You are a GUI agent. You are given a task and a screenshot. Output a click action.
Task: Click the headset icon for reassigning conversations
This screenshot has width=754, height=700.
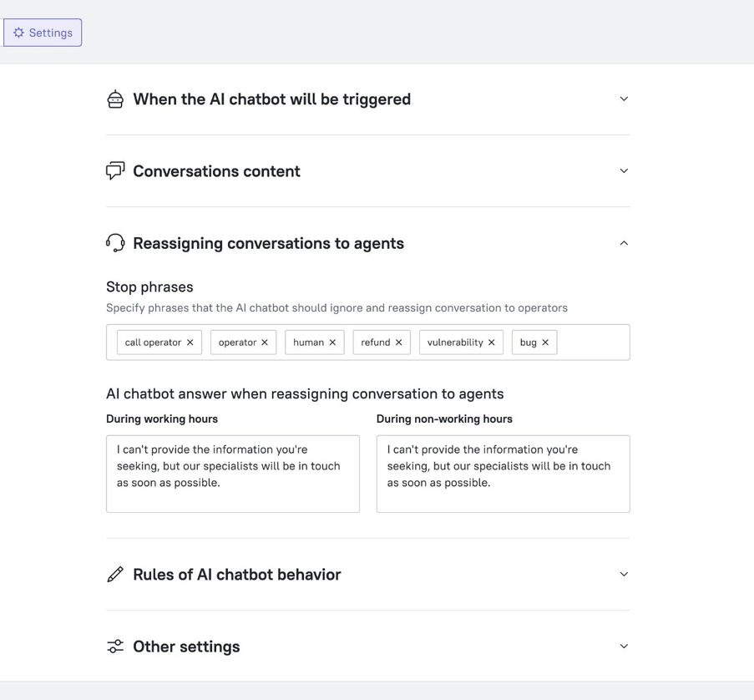(x=115, y=243)
